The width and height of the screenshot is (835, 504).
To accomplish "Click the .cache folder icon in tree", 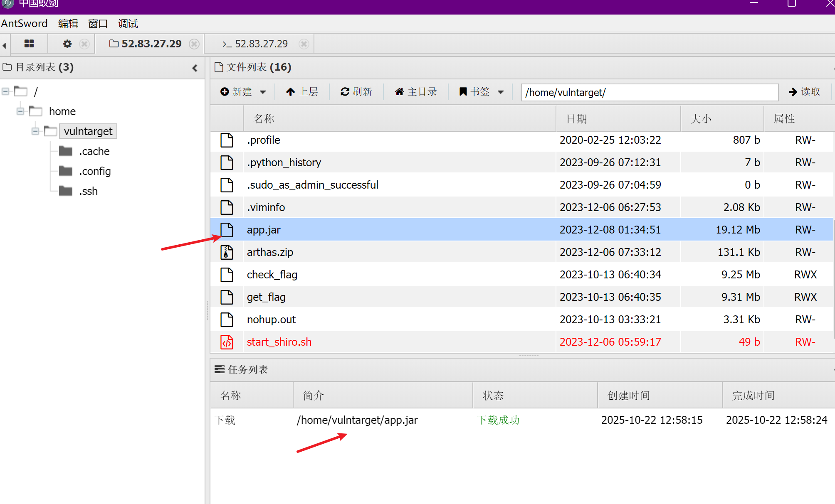I will pyautogui.click(x=66, y=151).
